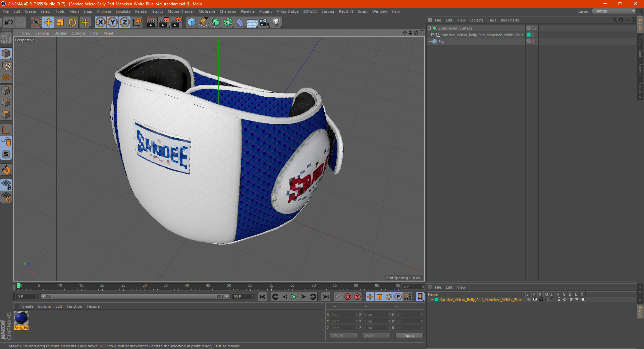This screenshot has height=349, width=644.
Task: Add a Camera object icon
Action: click(x=264, y=22)
